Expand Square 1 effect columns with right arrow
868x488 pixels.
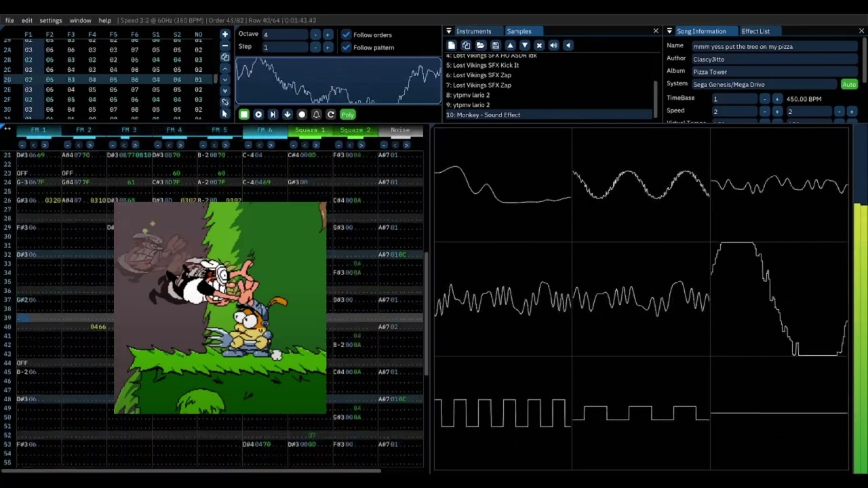point(315,144)
